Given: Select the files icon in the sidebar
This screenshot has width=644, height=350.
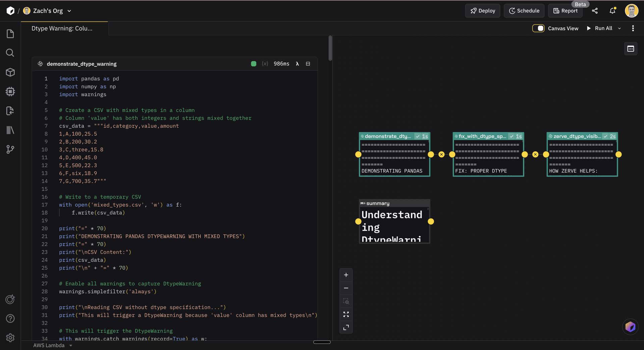Looking at the screenshot, I should pos(10,33).
